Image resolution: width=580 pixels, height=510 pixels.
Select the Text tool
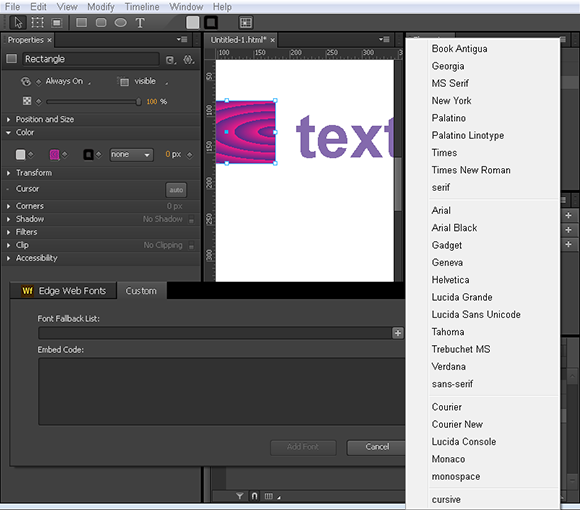140,23
